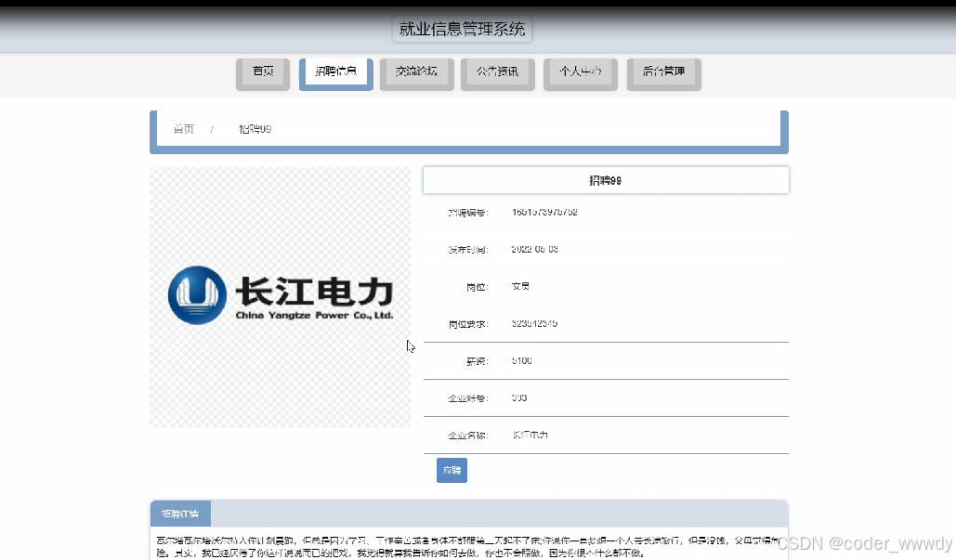Image resolution: width=956 pixels, height=560 pixels.
Task: Click the 招聘99 job title header
Action: 606,180
